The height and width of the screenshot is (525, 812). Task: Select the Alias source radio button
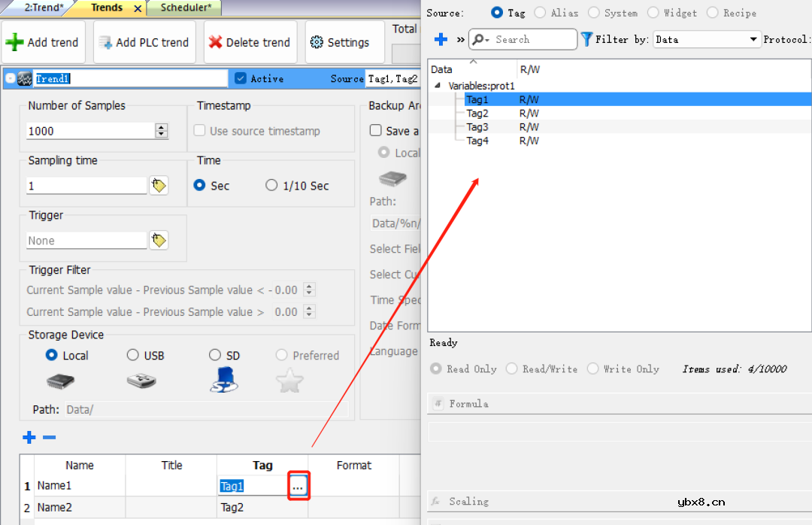click(540, 13)
